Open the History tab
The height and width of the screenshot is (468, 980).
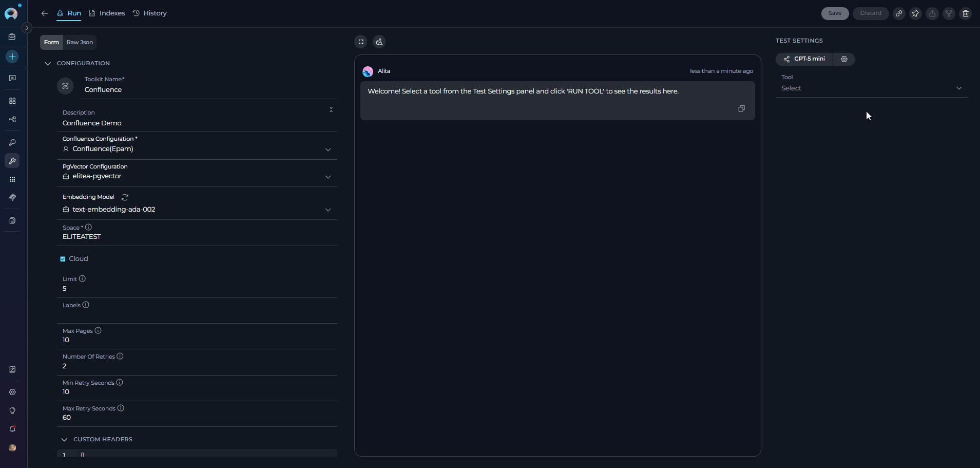coord(150,13)
